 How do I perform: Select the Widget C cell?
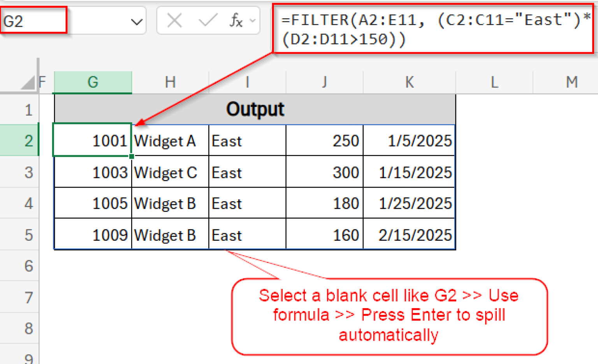click(169, 172)
